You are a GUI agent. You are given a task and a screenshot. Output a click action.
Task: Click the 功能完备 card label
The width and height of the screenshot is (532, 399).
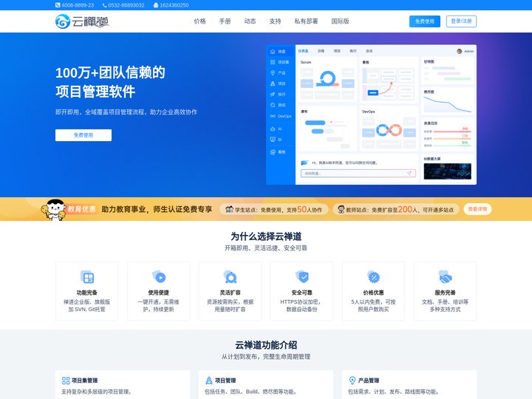point(87,293)
